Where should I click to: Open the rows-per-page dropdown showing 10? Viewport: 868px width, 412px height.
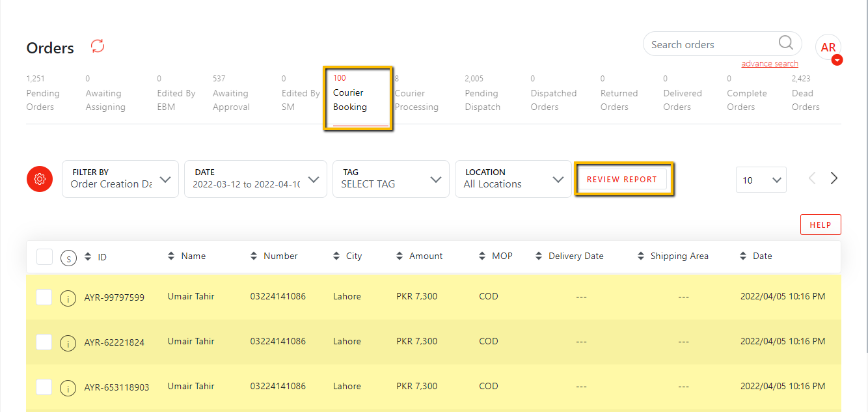click(x=761, y=180)
